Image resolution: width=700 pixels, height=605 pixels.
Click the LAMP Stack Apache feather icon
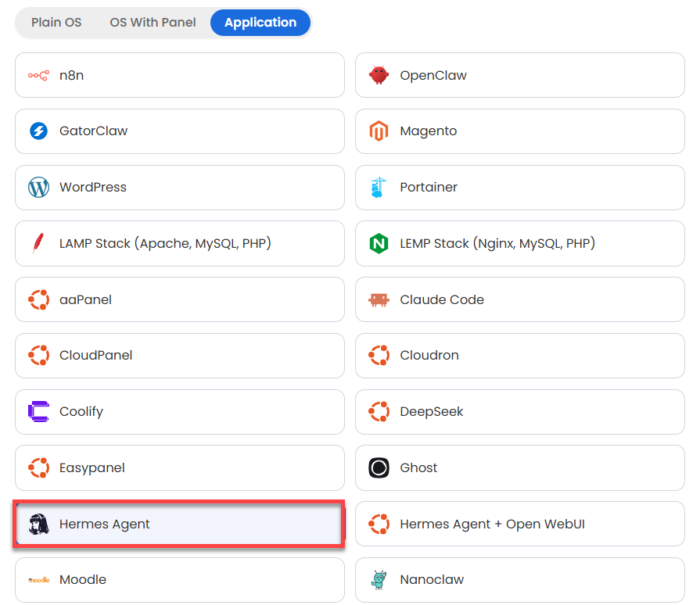click(x=38, y=243)
